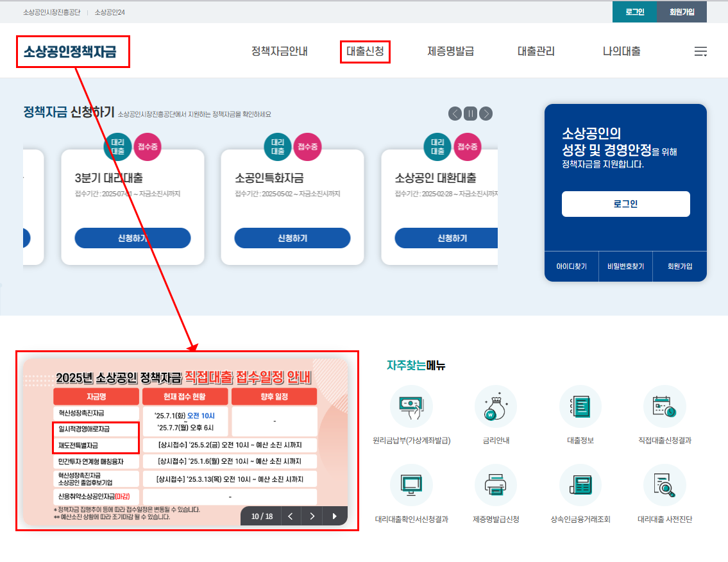Select 3분기 대리대출 card title
This screenshot has width=728, height=562.
click(x=108, y=178)
